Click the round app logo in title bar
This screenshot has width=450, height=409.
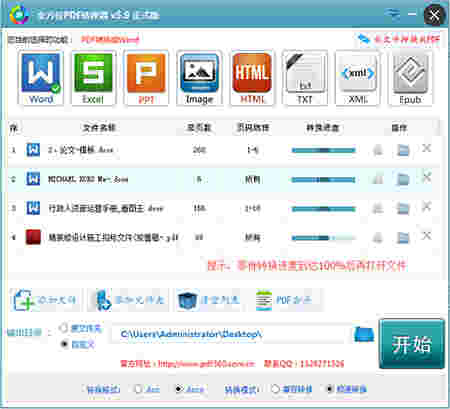(19, 15)
